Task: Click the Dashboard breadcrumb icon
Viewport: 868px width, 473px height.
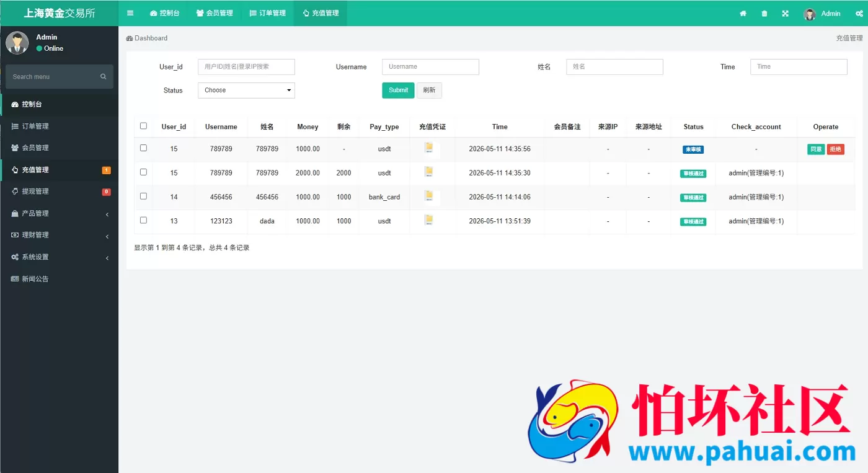Action: [x=130, y=38]
